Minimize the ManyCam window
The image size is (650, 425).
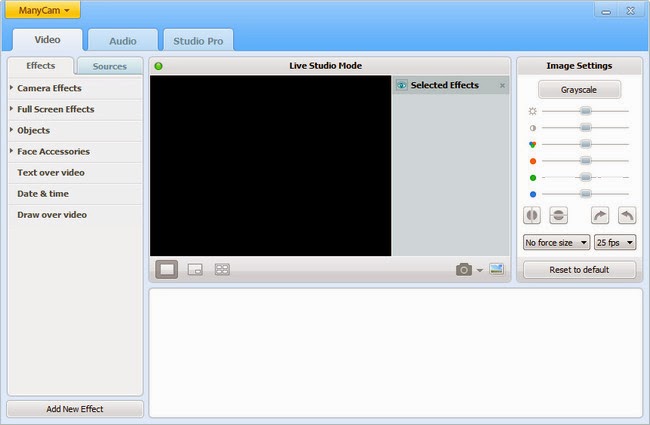click(x=606, y=11)
